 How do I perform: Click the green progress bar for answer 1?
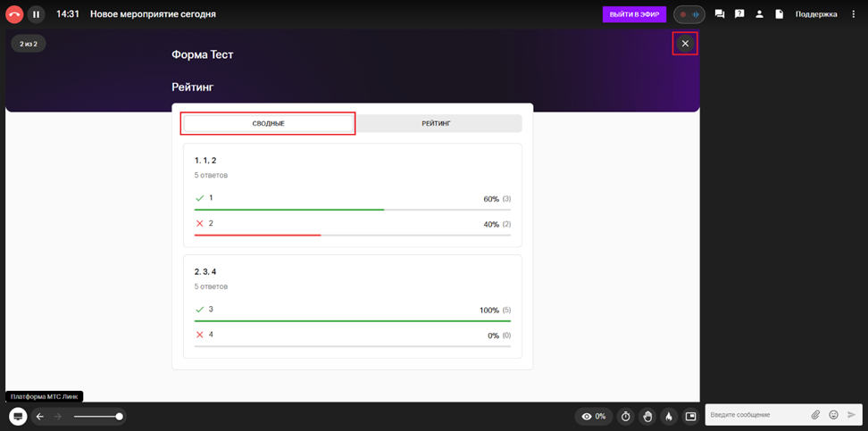tap(289, 210)
